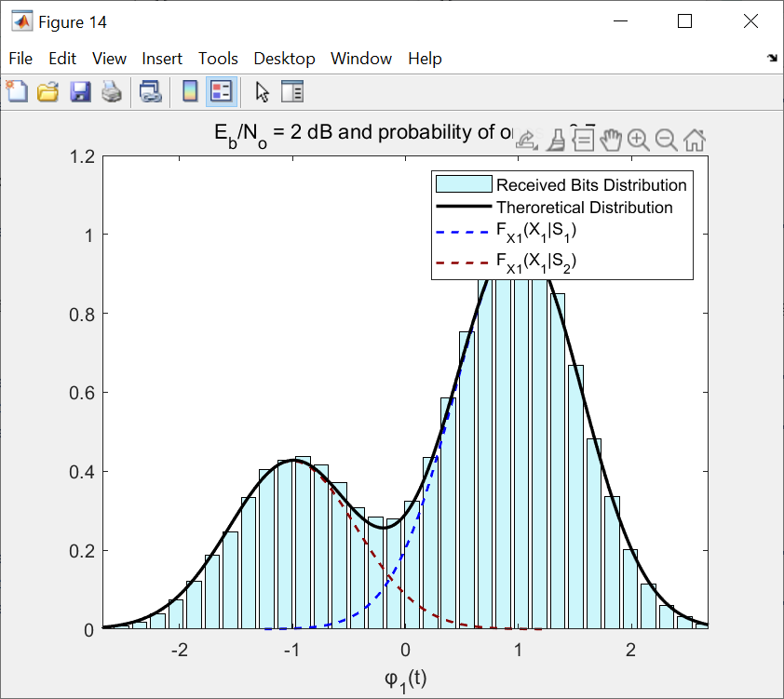Open the Tools menu

[218, 58]
